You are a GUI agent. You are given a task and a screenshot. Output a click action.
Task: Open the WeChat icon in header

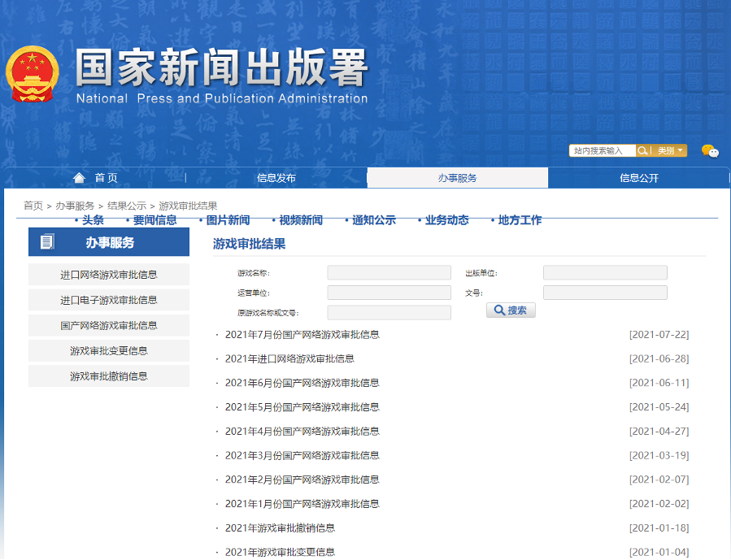710,151
